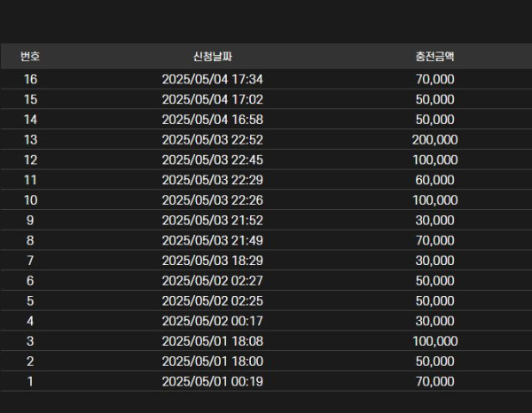Viewport: 532px width, 413px height.
Task: Click date 2025/05/03 22:45 entry
Action: 213,160
